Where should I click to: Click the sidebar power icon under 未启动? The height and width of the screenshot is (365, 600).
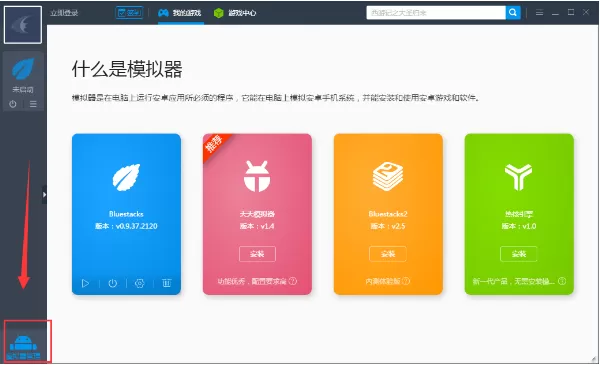(x=13, y=104)
